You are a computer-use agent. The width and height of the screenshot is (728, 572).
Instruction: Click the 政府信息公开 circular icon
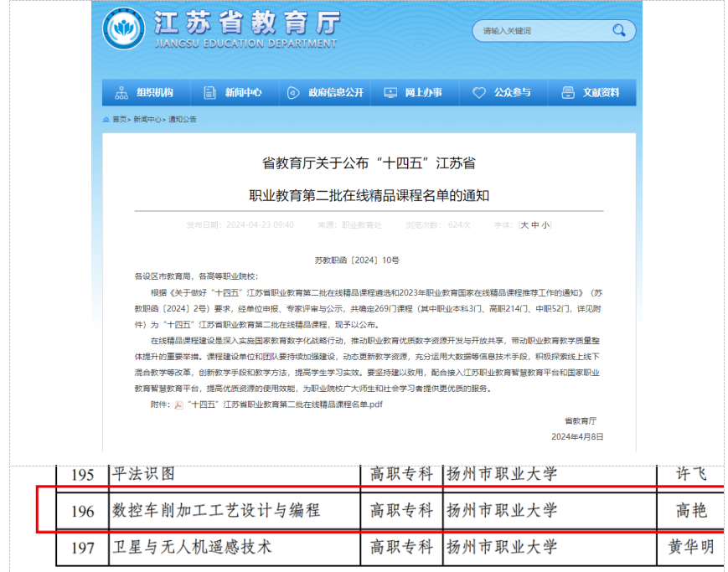coord(293,93)
